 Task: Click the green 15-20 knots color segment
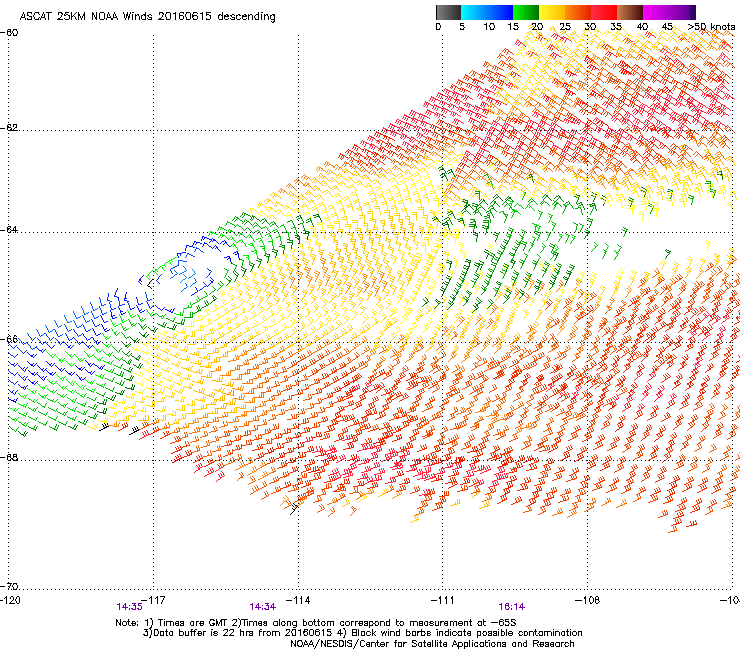coord(526,12)
